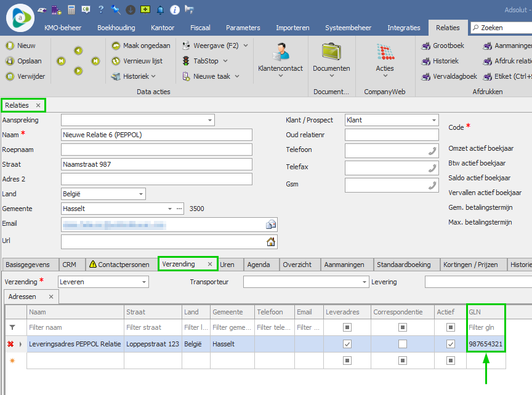
Task: Click the blue pushpin icon
Action: [116, 10]
